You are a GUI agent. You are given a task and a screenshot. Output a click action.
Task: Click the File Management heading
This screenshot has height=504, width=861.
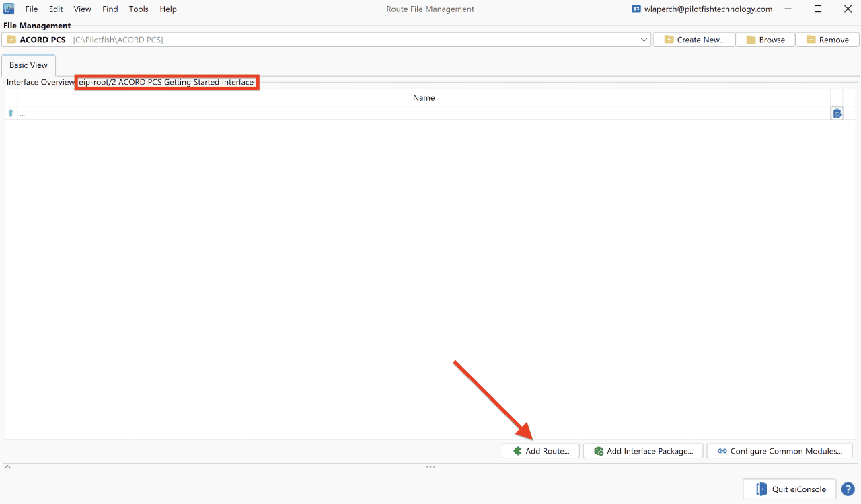(37, 26)
